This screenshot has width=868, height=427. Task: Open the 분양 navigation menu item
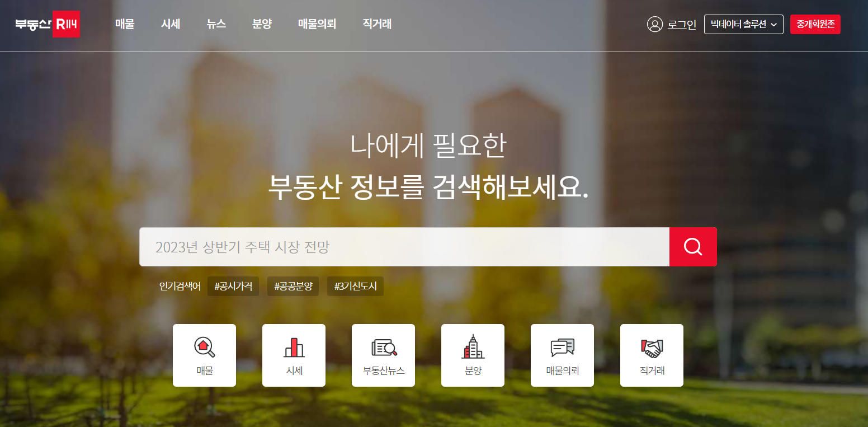click(261, 24)
